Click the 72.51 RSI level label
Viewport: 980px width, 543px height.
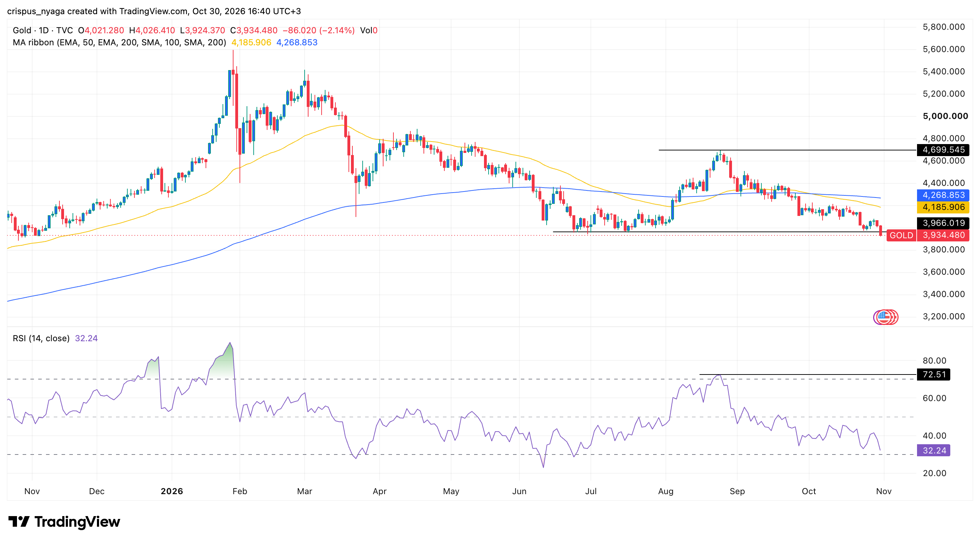coord(934,375)
